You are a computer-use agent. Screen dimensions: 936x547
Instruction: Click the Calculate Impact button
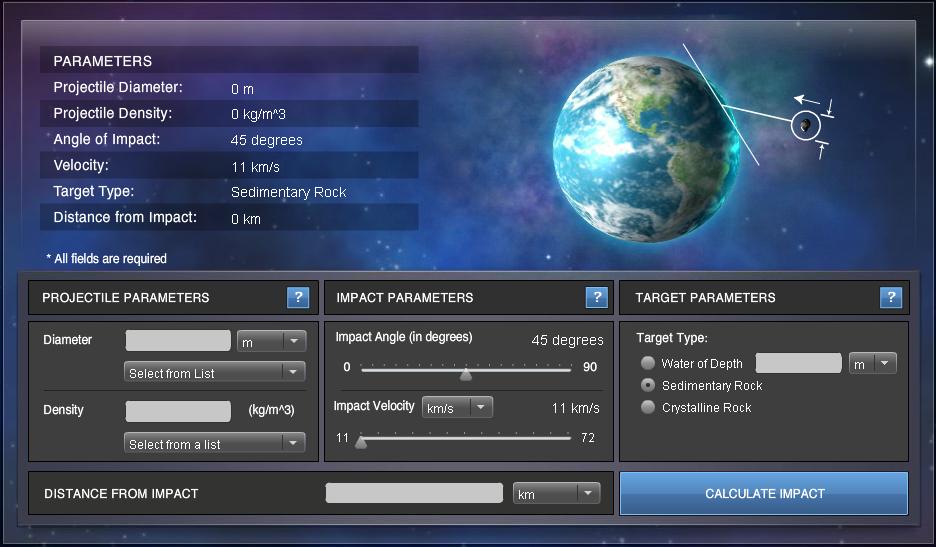tap(764, 493)
